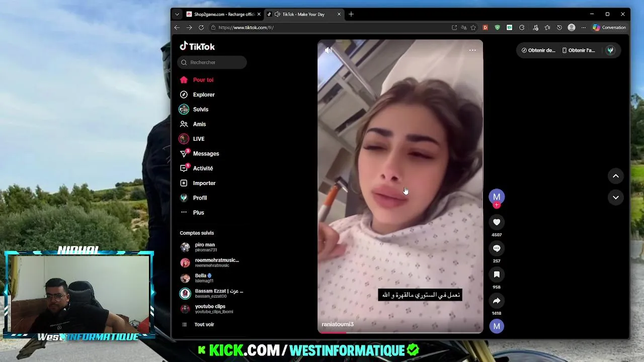Image resolution: width=644 pixels, height=362 pixels.
Task: Open browser history clock icon
Action: click(x=559, y=28)
